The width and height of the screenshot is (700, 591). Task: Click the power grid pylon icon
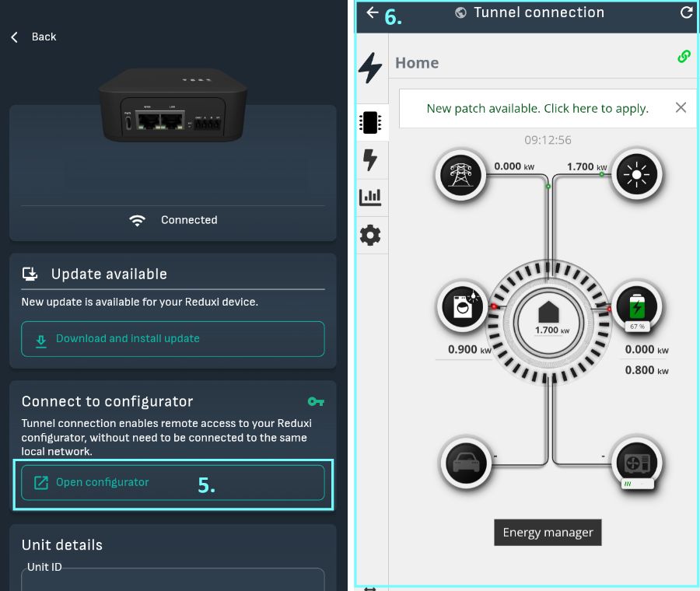pos(460,174)
